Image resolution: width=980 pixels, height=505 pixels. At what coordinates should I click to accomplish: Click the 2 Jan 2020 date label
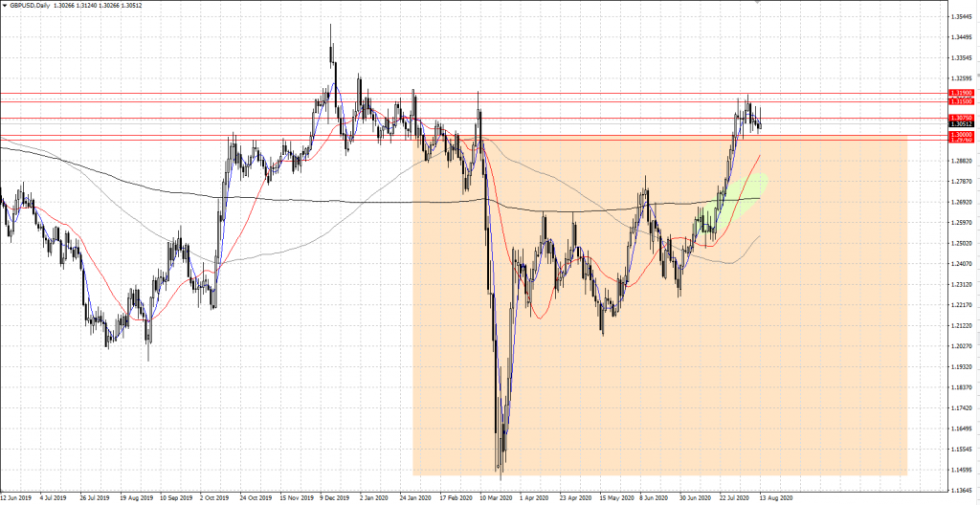pos(374,498)
